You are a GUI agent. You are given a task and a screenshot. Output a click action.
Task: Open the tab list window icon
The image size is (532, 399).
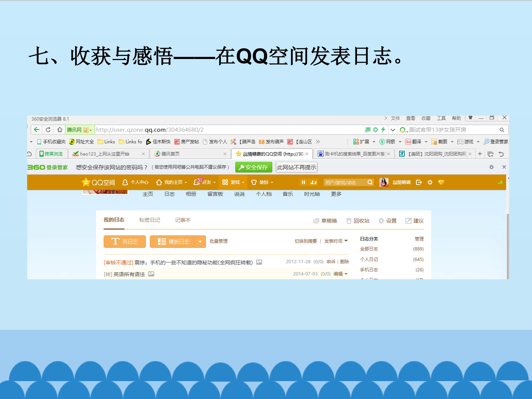(490, 154)
